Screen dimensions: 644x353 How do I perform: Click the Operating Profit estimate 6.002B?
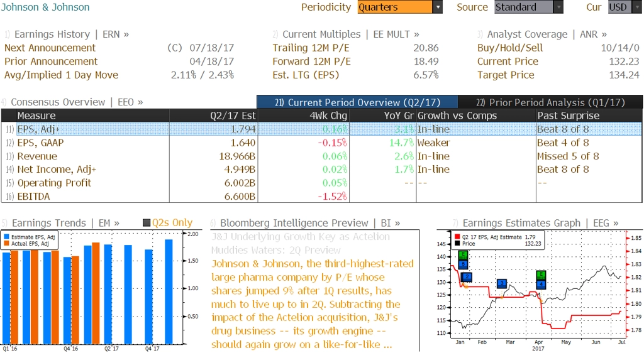(240, 183)
